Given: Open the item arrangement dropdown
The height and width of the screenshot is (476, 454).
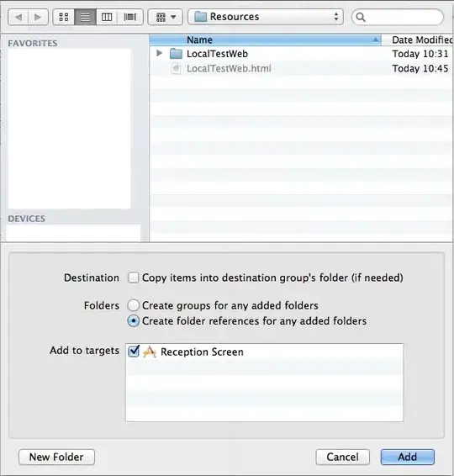Looking at the screenshot, I should [x=166, y=17].
